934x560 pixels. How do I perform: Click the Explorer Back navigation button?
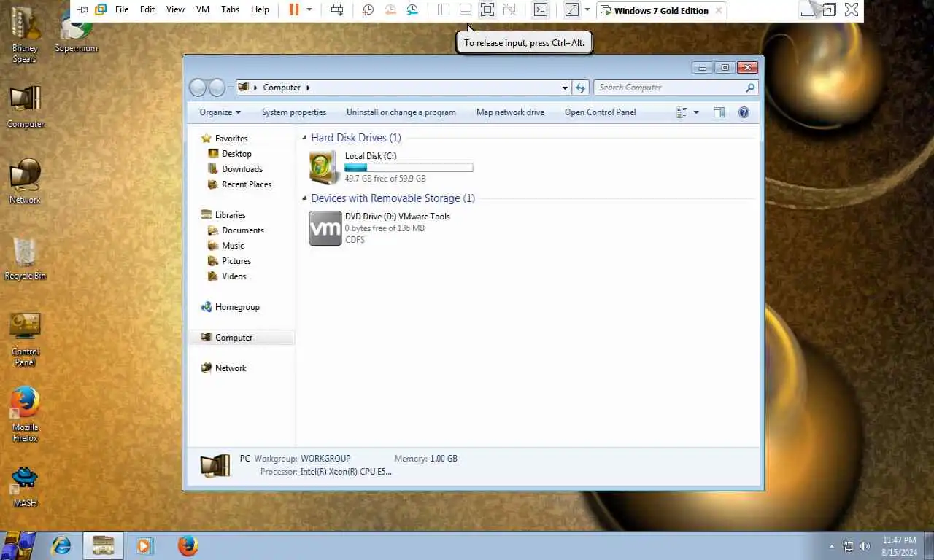[198, 87]
